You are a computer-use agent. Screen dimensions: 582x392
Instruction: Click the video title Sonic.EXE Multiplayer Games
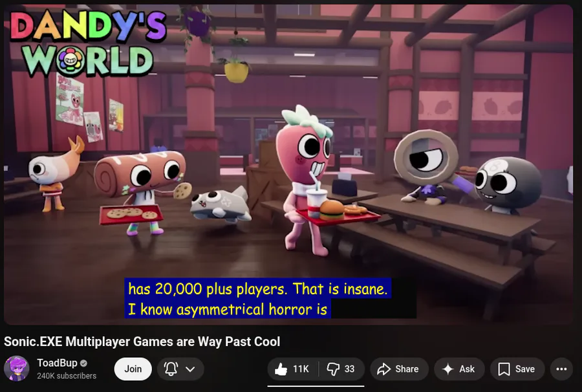pyautogui.click(x=142, y=342)
